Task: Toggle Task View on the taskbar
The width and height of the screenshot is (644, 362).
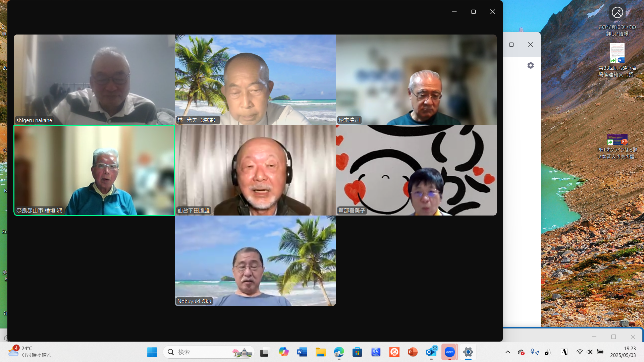Action: click(265, 352)
